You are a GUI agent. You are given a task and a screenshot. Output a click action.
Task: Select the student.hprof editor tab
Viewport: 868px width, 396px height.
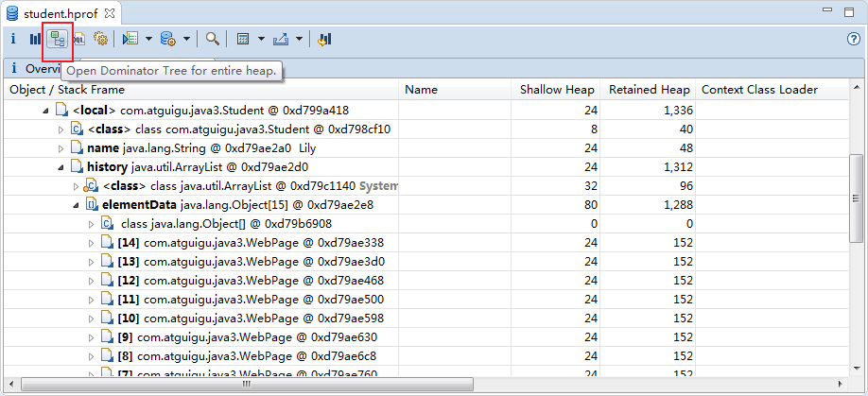[x=61, y=12]
